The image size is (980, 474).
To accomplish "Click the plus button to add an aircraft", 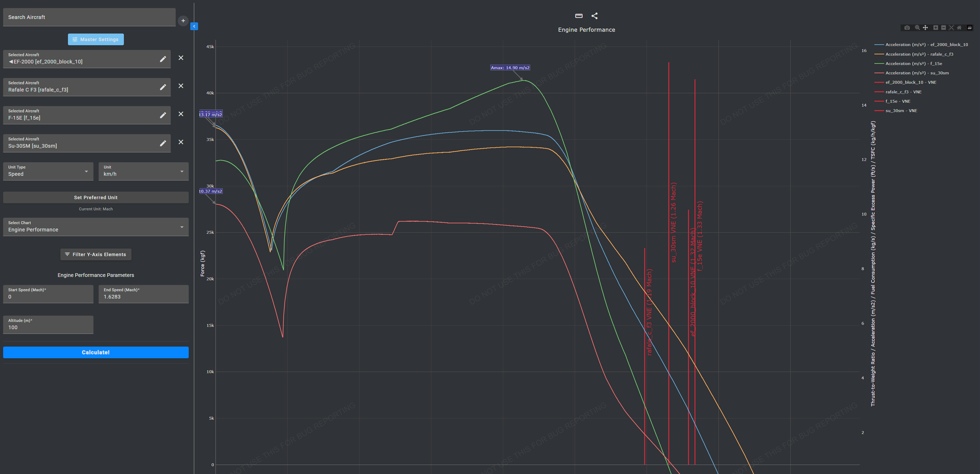I will [x=183, y=21].
